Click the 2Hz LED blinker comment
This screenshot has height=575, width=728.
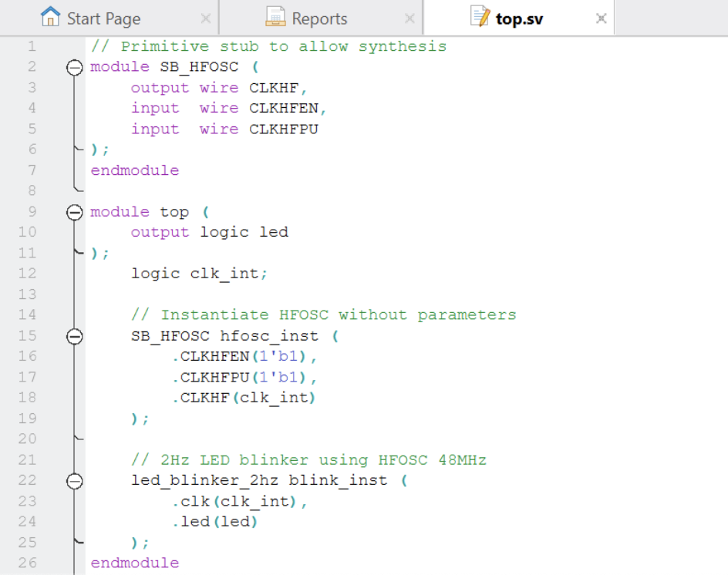(308, 460)
